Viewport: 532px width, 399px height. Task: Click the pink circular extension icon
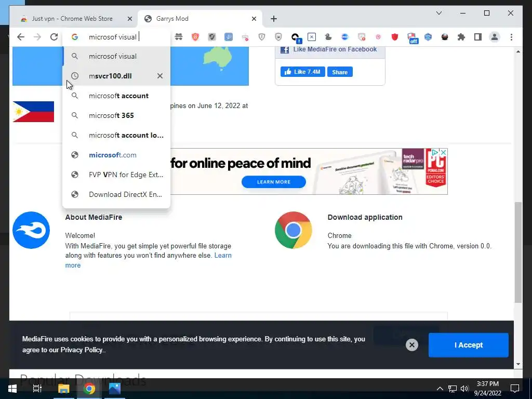(378, 37)
